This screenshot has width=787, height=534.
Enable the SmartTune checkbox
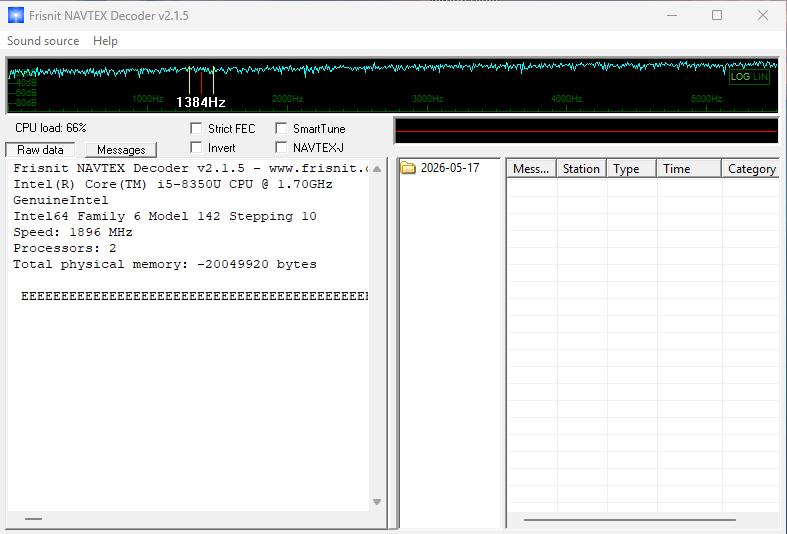[x=281, y=128]
